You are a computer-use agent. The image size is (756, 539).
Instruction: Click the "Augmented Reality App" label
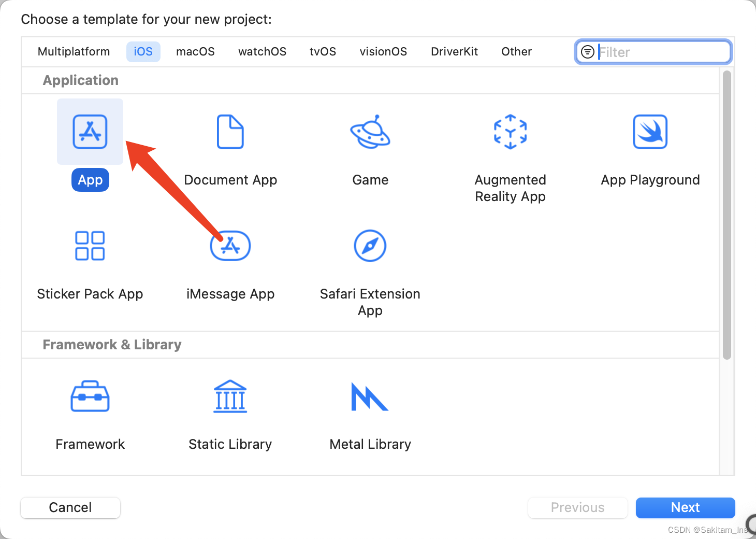click(511, 188)
